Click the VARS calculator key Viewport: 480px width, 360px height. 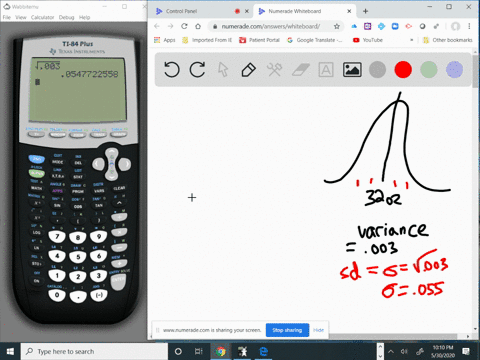point(99,191)
